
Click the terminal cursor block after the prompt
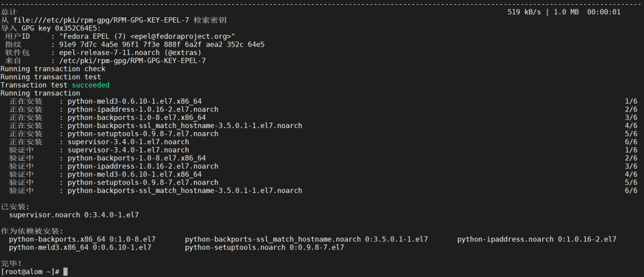coord(66,272)
